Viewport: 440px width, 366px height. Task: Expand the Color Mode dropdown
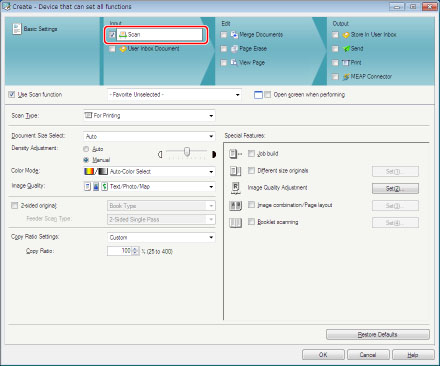[x=149, y=172]
